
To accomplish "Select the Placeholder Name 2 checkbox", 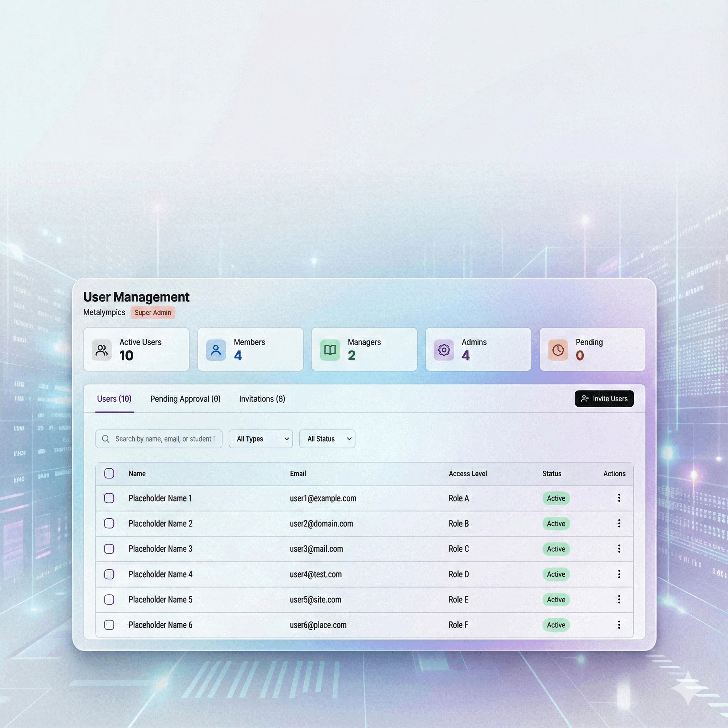I will pyautogui.click(x=109, y=523).
